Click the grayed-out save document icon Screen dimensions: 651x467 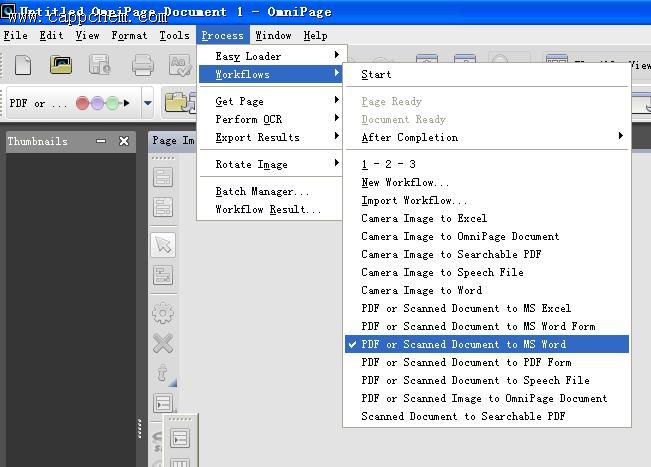point(100,66)
